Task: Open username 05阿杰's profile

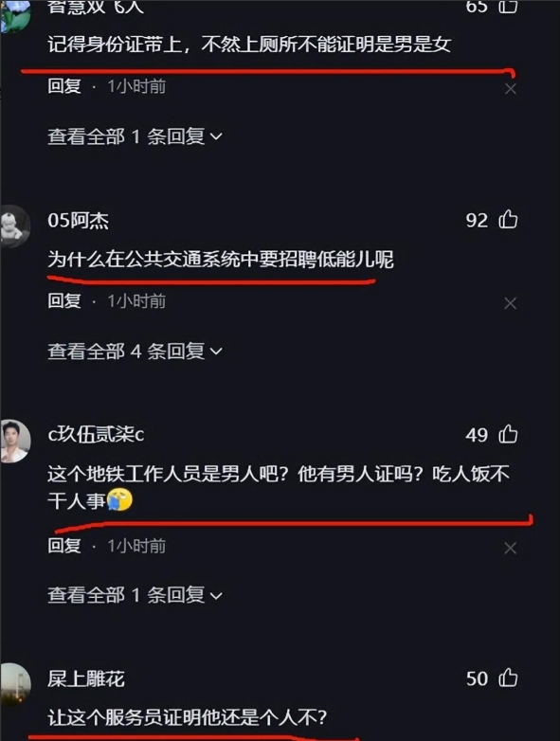Action: coord(78,221)
